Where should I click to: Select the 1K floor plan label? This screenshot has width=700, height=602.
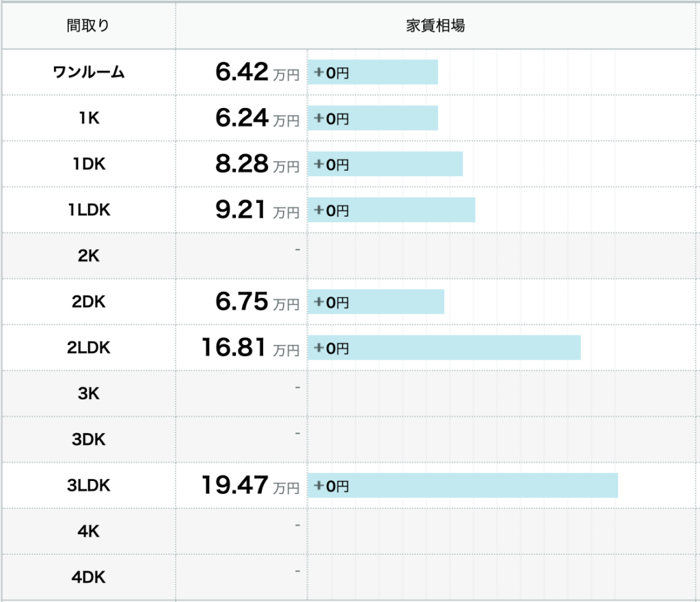[88, 118]
